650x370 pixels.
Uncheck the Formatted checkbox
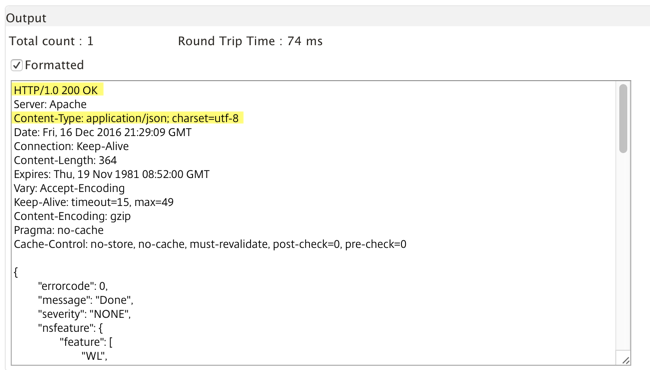(x=17, y=65)
